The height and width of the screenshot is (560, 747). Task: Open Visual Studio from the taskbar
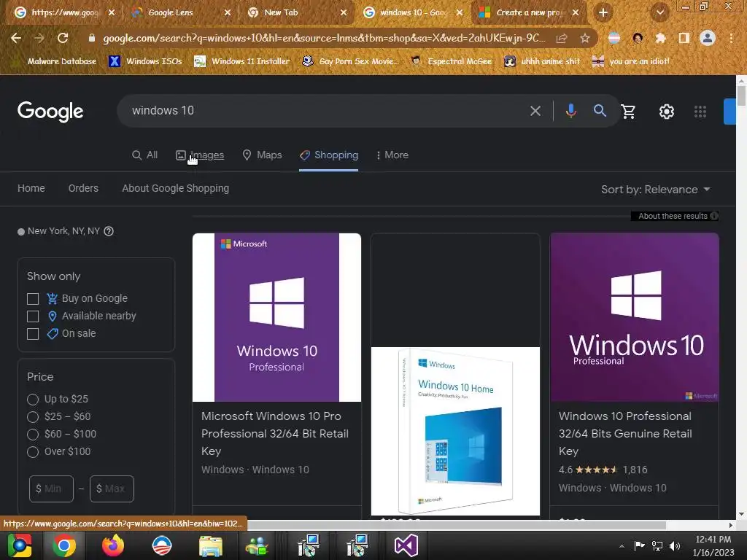coord(406,545)
